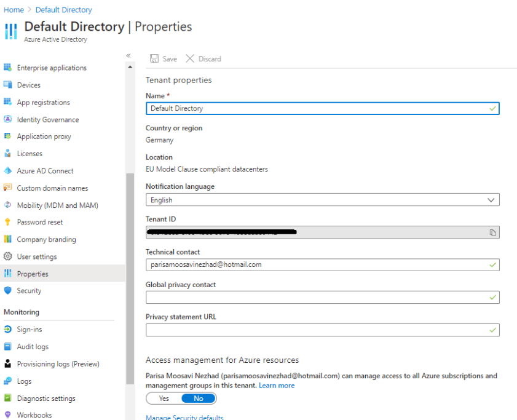Click the Save button label
This screenshot has height=420, width=517.
point(170,59)
